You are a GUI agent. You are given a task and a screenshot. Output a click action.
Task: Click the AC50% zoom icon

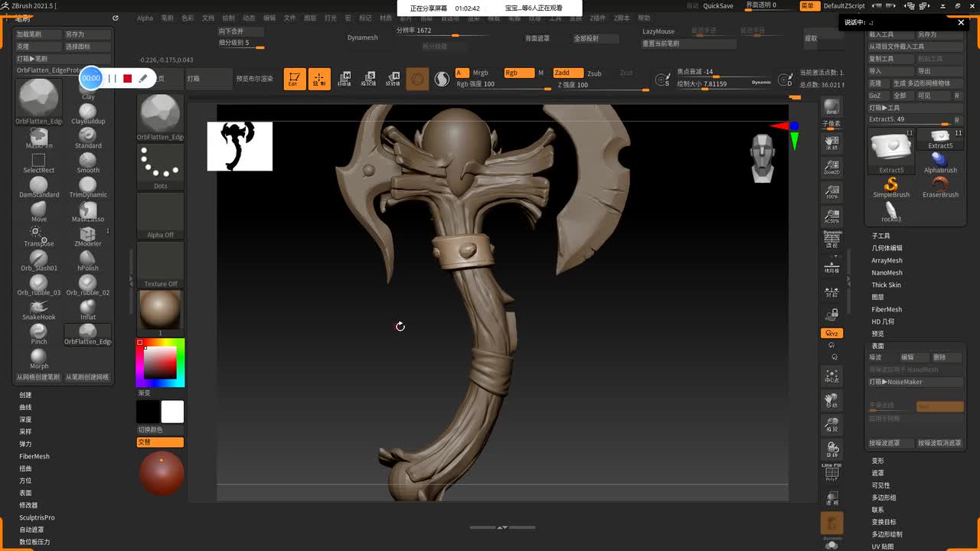831,217
